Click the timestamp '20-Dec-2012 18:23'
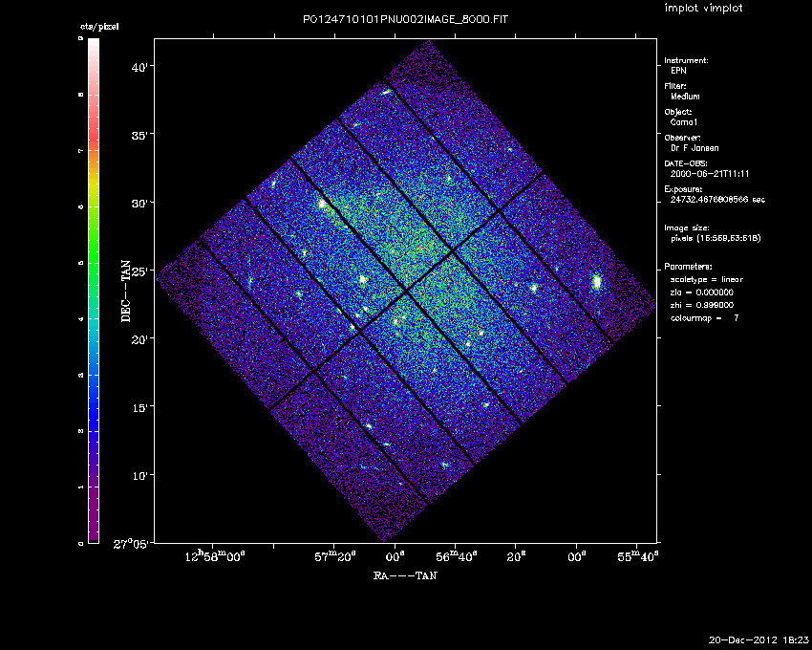 point(759,639)
